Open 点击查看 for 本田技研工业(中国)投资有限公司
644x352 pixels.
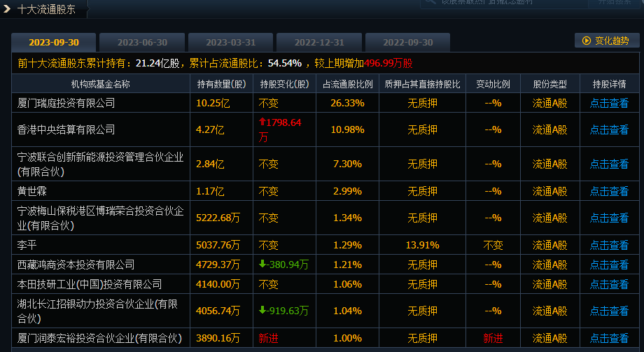coord(609,284)
